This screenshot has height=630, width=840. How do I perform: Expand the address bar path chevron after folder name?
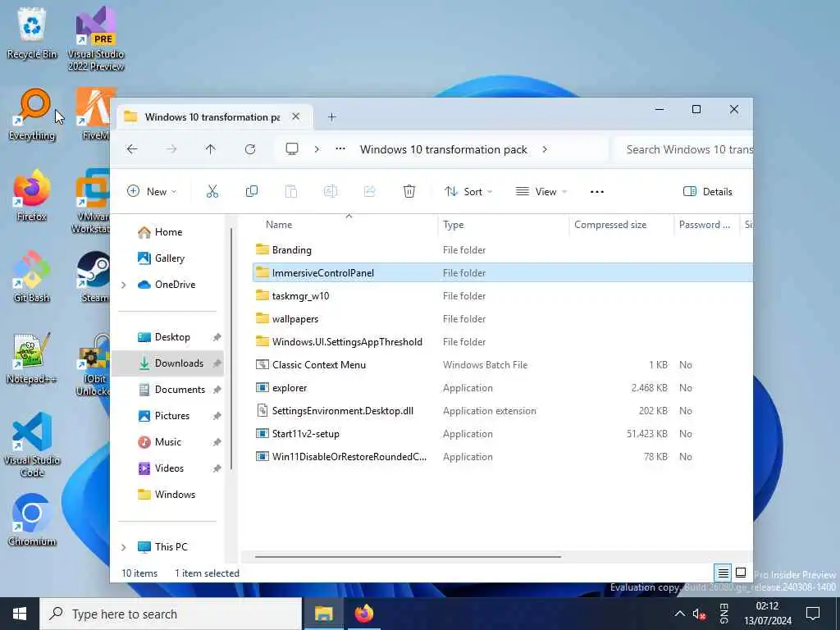[x=545, y=149]
